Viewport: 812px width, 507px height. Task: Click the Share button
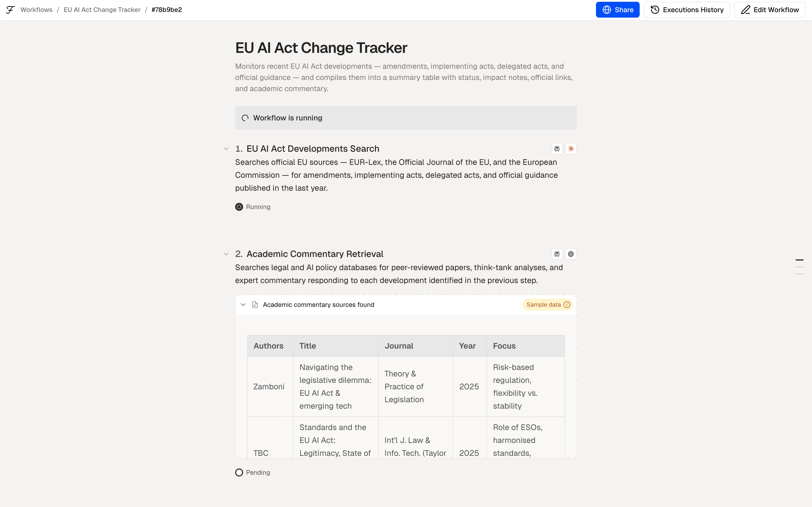click(617, 10)
